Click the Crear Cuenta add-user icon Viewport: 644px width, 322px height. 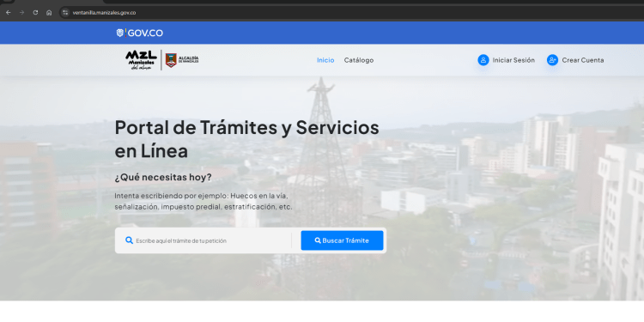click(552, 60)
